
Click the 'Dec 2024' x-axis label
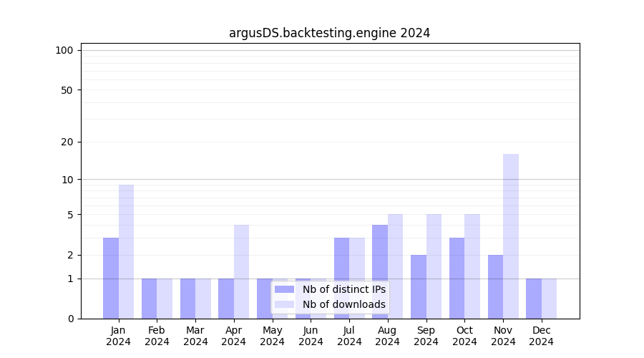(542, 336)
